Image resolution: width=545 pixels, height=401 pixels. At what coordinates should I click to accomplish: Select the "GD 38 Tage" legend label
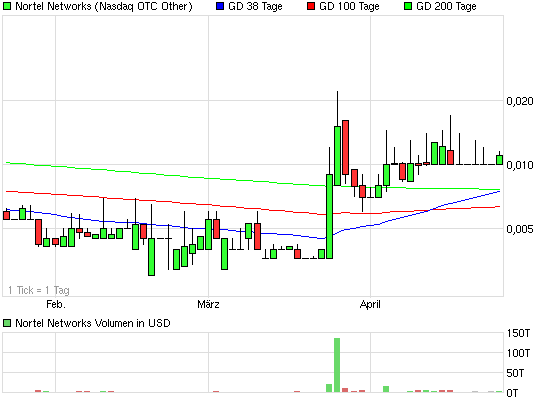(x=255, y=6)
